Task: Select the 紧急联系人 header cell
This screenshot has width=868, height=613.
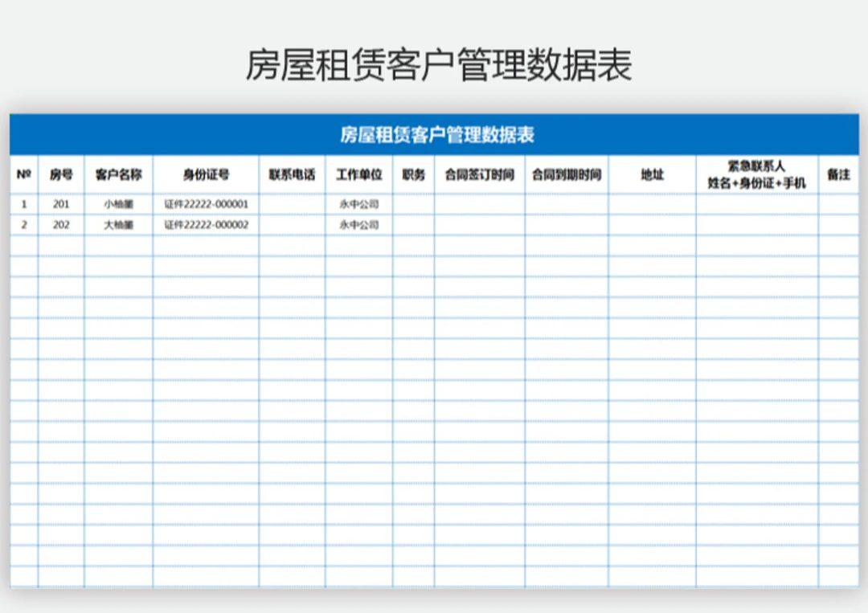Action: tap(756, 174)
